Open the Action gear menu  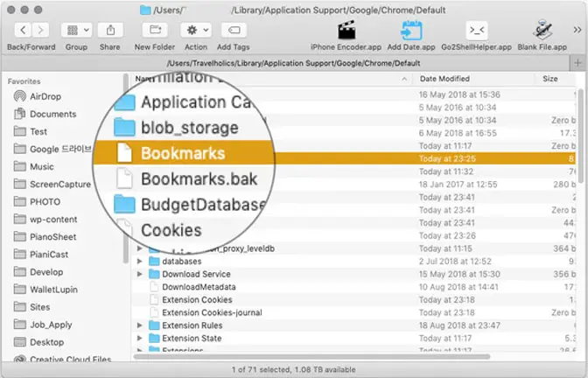point(196,30)
